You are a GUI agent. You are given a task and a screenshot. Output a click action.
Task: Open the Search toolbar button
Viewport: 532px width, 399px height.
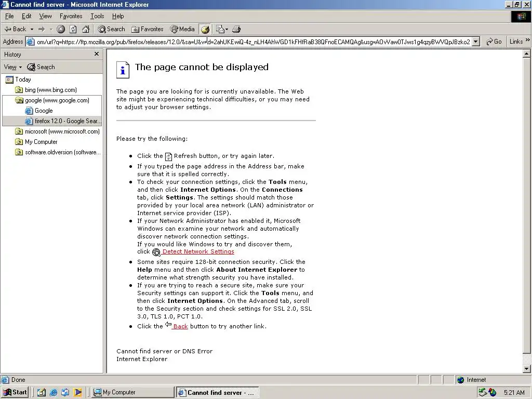(x=111, y=29)
